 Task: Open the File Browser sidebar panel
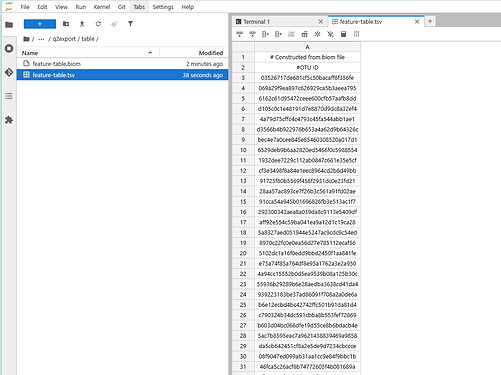pos(9,24)
